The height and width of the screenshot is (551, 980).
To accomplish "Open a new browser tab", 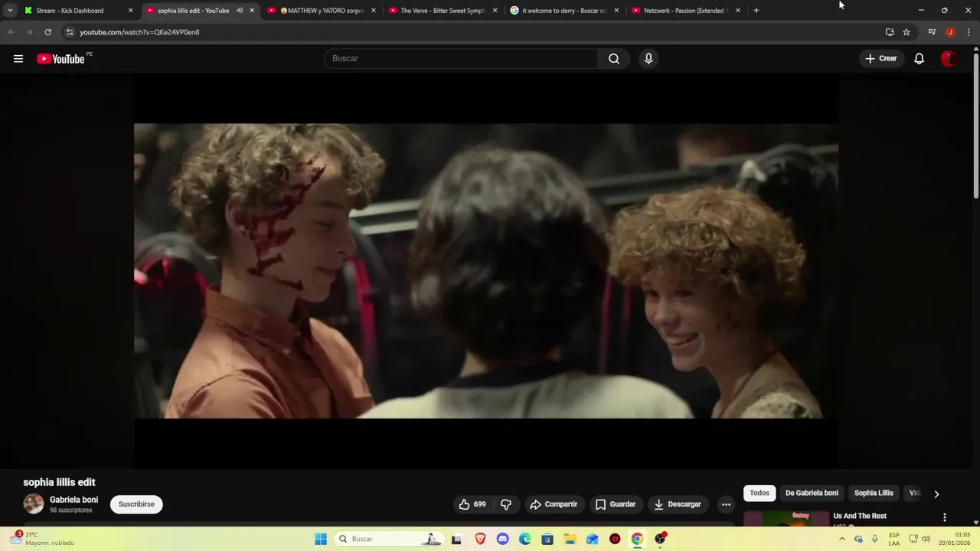I will (756, 11).
